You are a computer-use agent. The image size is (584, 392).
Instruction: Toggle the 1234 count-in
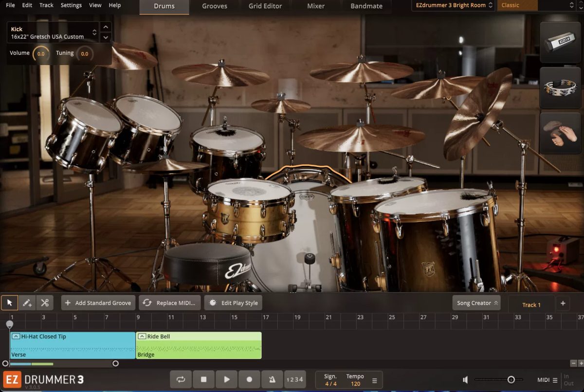coord(294,379)
